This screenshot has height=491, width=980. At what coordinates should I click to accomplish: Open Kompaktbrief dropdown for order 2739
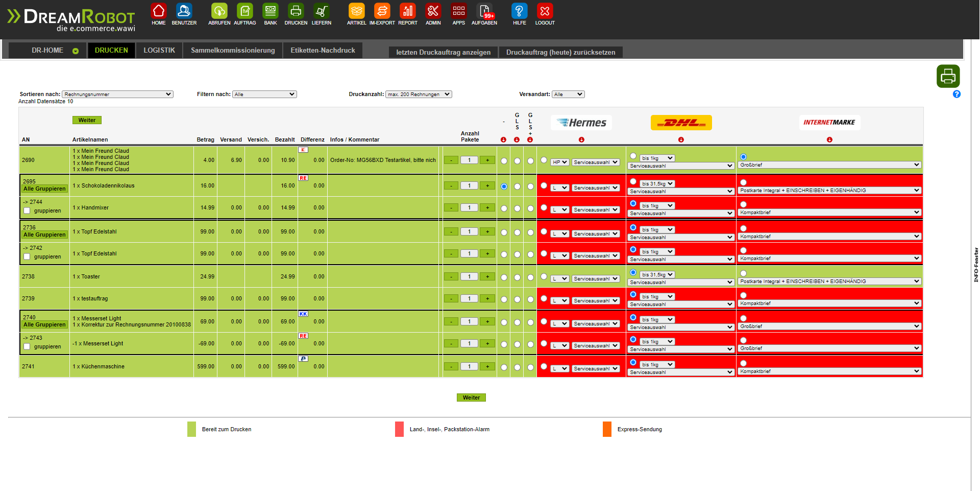[829, 303]
